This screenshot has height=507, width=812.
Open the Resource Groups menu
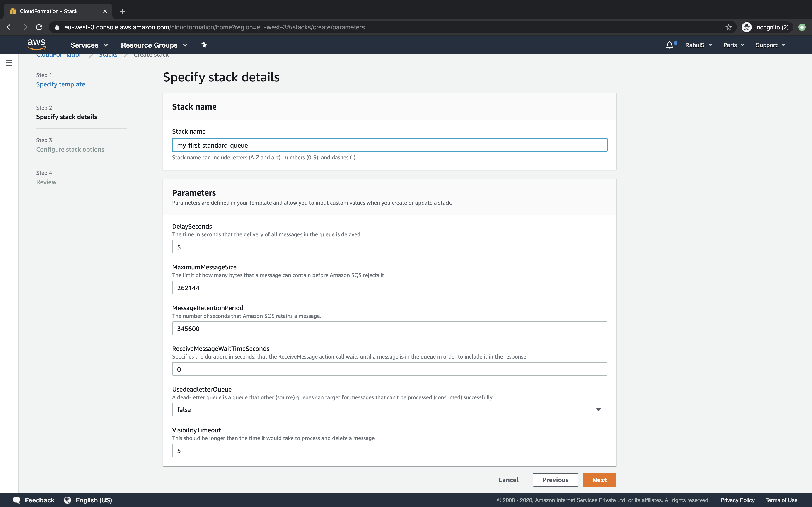[154, 45]
